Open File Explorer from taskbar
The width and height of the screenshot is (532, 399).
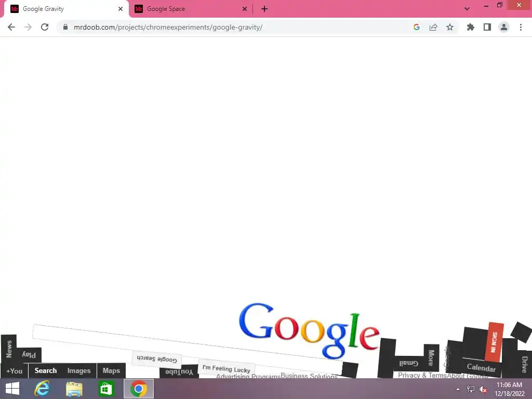(74, 389)
